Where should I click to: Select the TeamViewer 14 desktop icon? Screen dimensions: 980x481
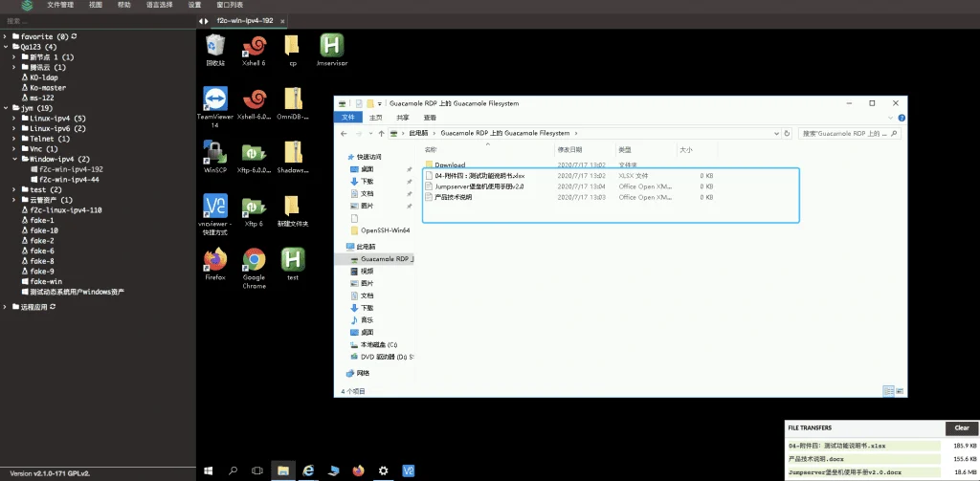(215, 107)
